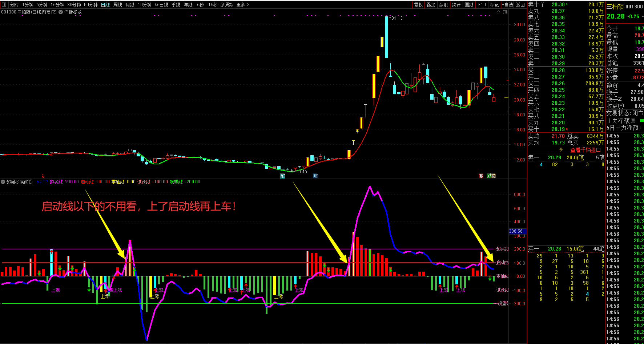Click the 统计 statistics button
Image resolution: width=644 pixels, height=344 pixels.
(456, 5)
